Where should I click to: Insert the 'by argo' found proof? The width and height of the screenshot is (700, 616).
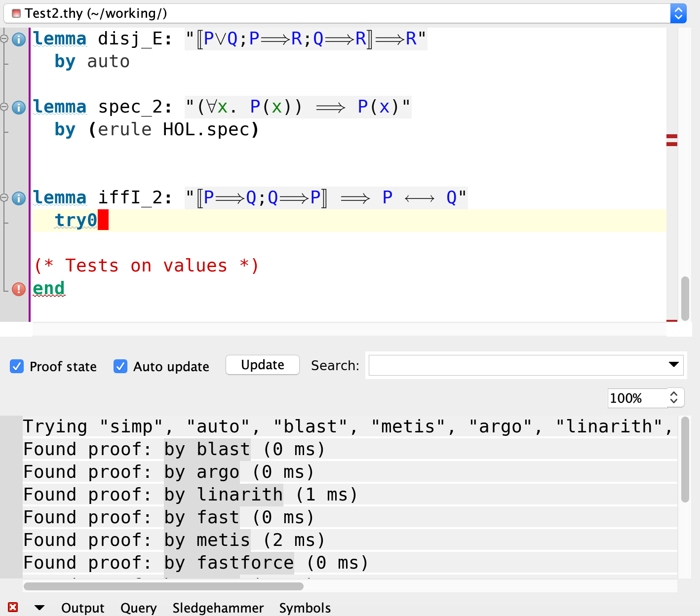click(202, 472)
